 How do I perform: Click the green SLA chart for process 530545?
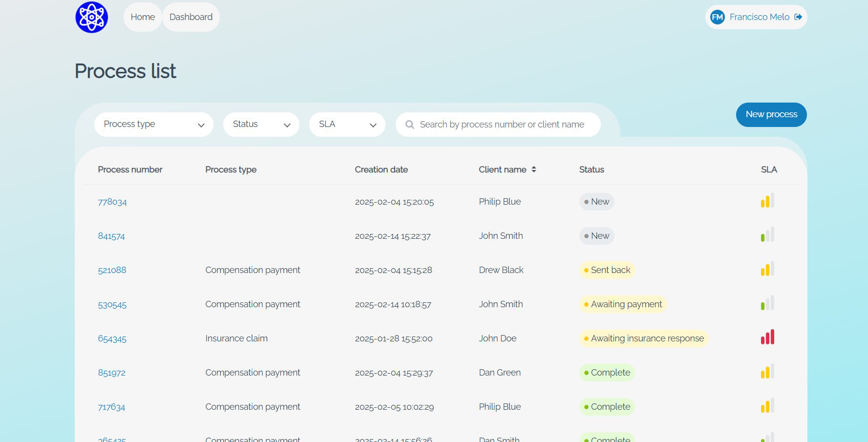[x=767, y=303]
